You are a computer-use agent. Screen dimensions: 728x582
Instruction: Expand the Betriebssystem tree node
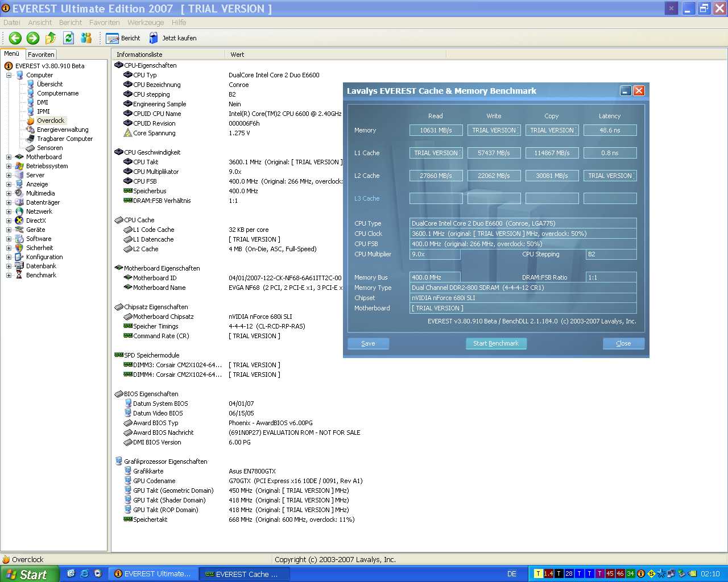(x=9, y=166)
